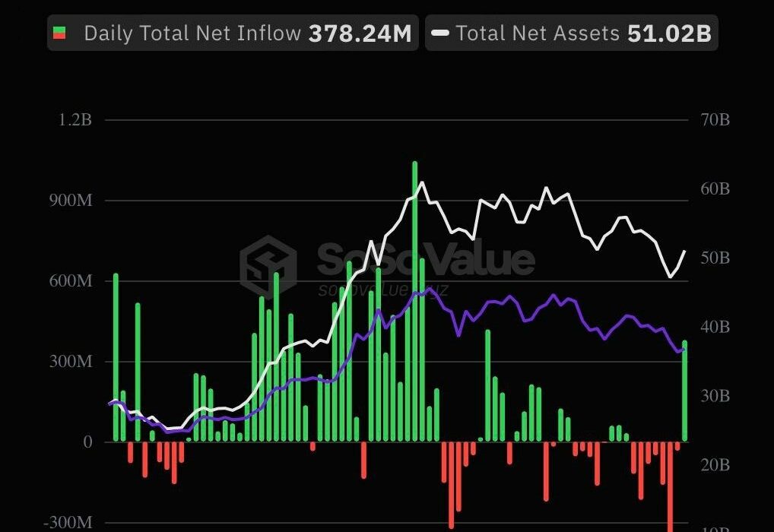774x532 pixels.
Task: Click the last green bar at chart's right end
Action: (x=684, y=391)
